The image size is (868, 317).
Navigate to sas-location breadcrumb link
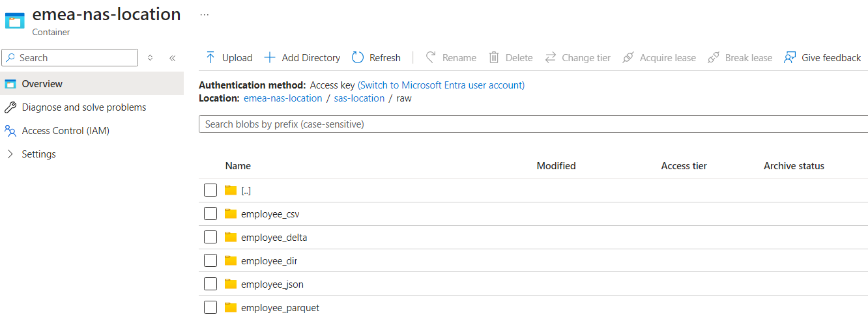(359, 98)
